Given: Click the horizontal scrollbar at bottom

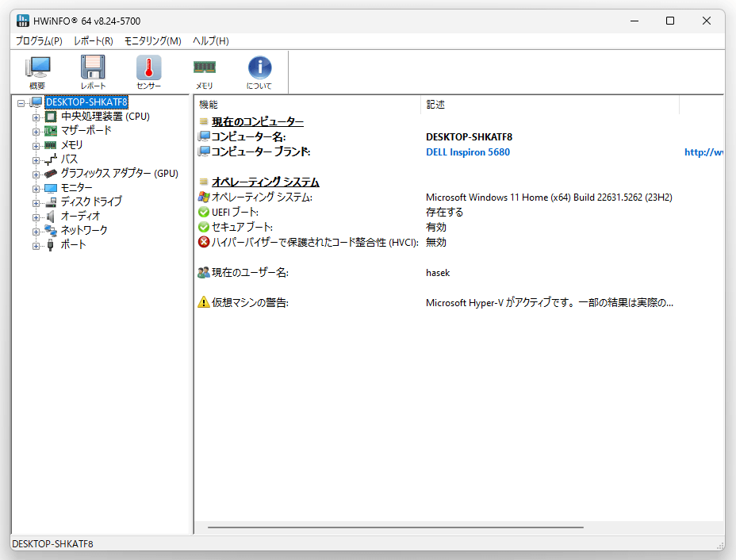Looking at the screenshot, I should (395, 527).
